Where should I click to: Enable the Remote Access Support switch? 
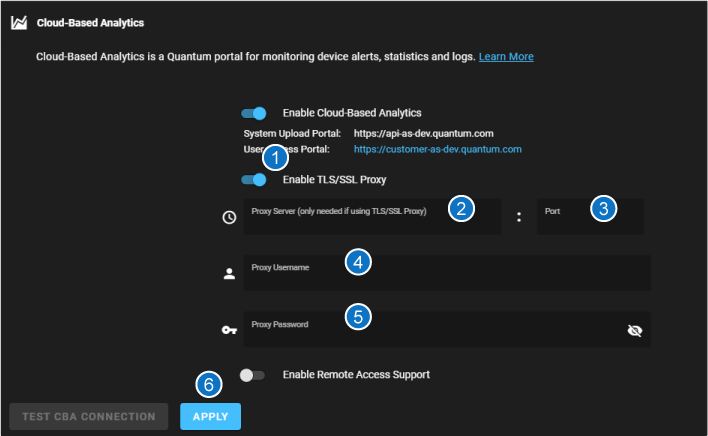[253, 375]
